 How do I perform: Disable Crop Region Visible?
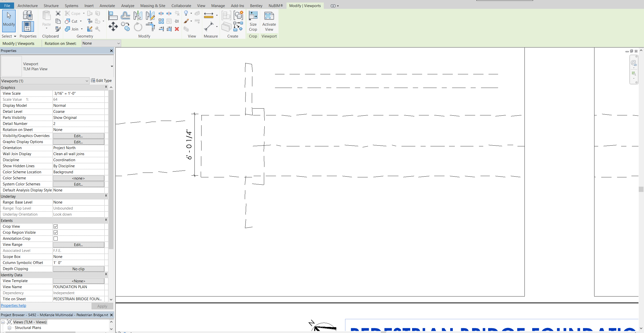tap(56, 232)
